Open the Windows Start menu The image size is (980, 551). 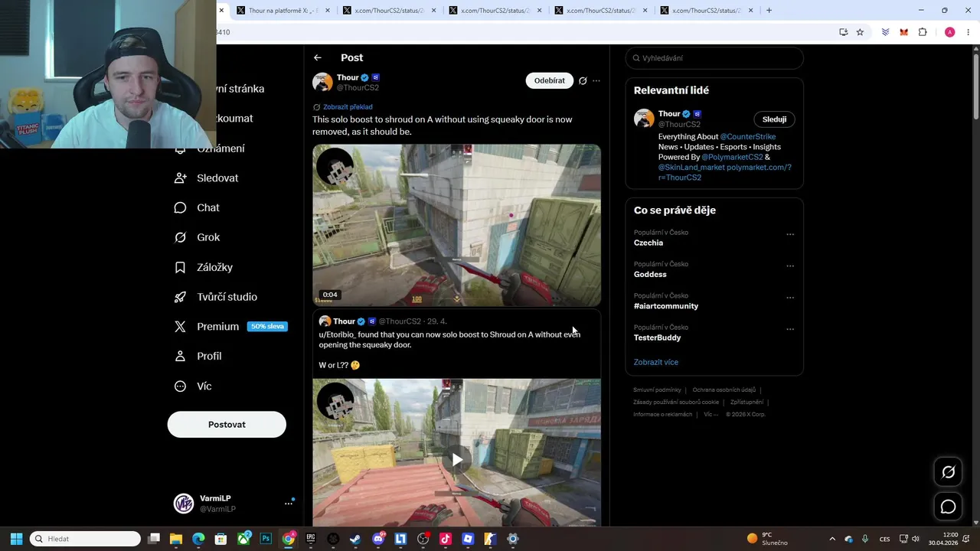(16, 539)
